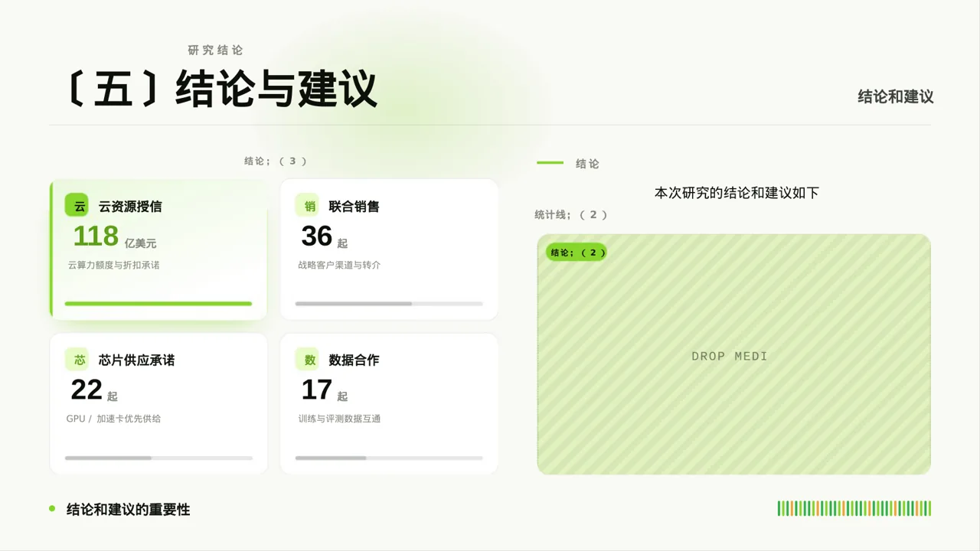This screenshot has height=551, width=980.
Task: Click the 数据合作 progress bar
Action: tap(389, 458)
